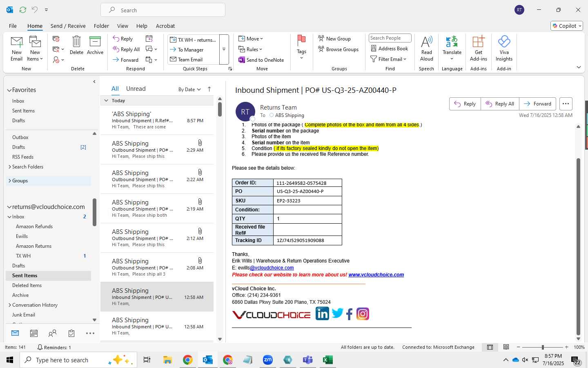Image resolution: width=588 pixels, height=368 pixels.
Task: Click the Mail icon in navigation bar
Action: pyautogui.click(x=15, y=333)
